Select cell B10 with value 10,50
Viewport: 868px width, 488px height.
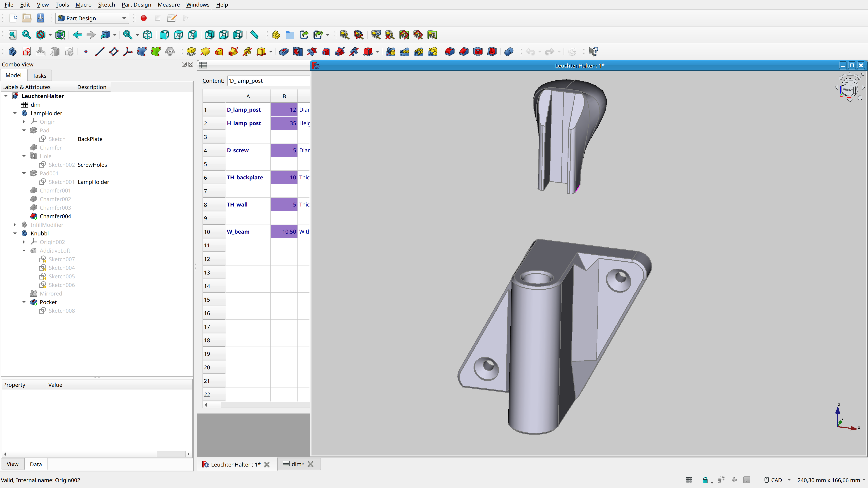tap(284, 232)
